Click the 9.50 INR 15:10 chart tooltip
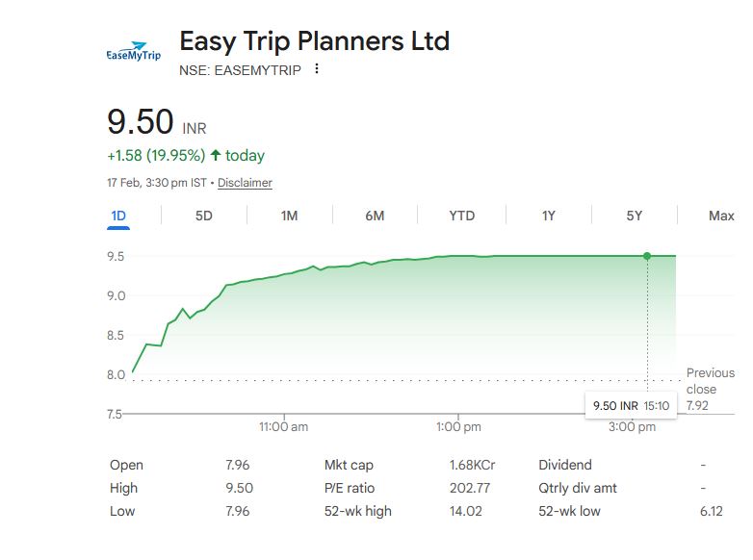The width and height of the screenshot is (753, 560). [x=631, y=406]
